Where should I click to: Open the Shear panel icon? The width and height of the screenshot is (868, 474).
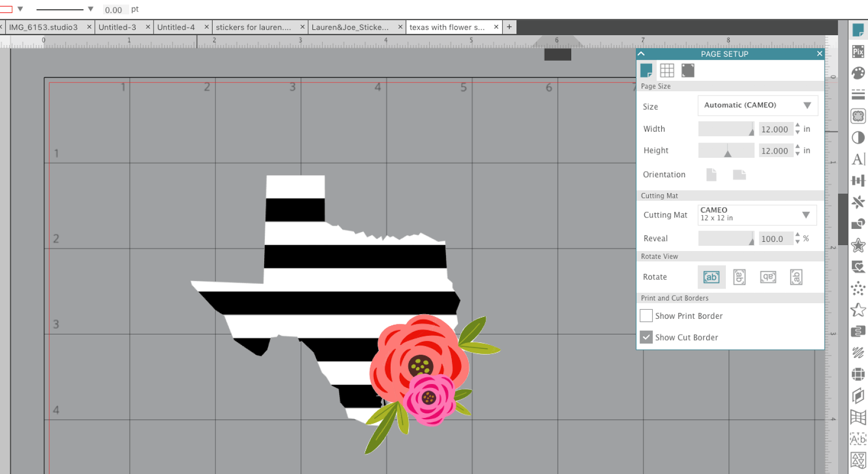[858, 396]
